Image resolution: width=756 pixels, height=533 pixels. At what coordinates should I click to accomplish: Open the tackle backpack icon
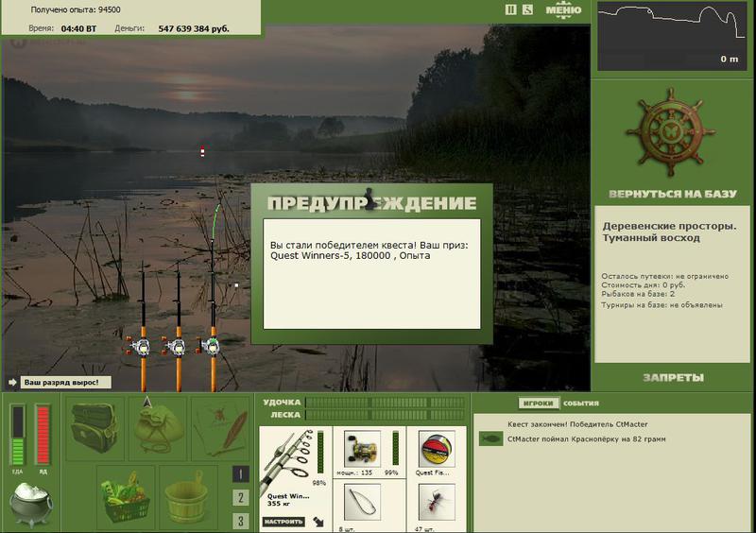(x=95, y=428)
